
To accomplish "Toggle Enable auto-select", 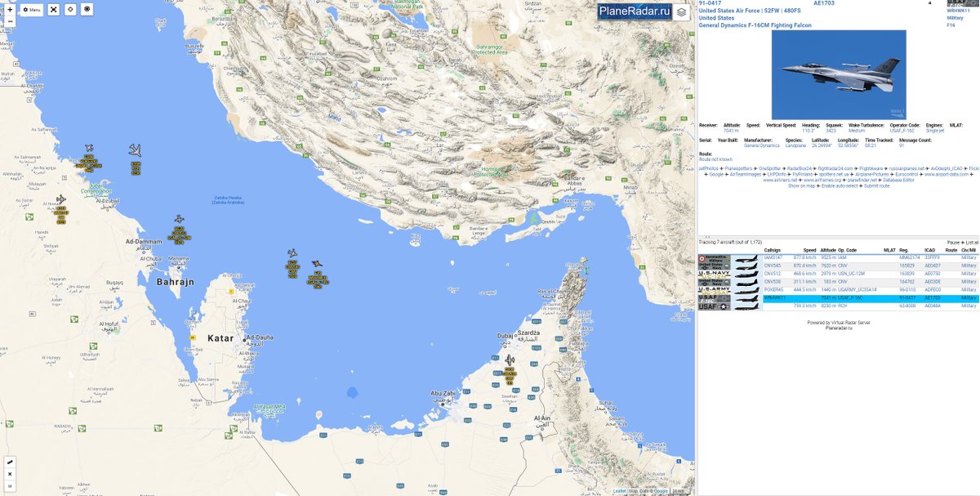I will click(x=840, y=185).
